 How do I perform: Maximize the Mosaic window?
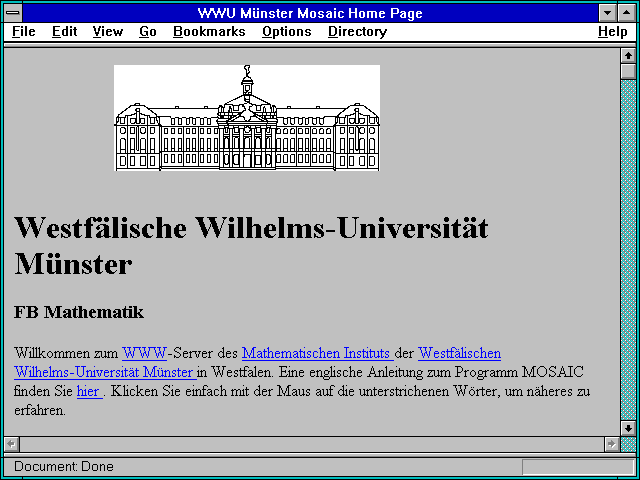(627, 13)
